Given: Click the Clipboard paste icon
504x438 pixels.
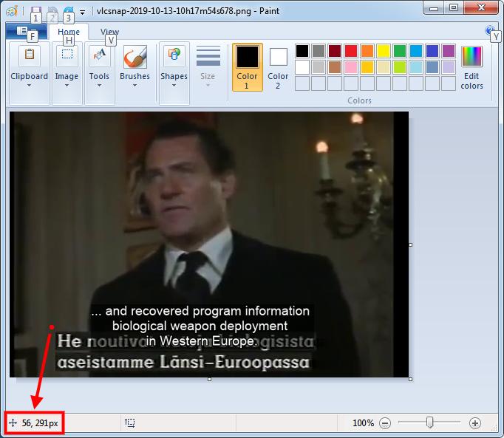Looking at the screenshot, I should click(x=30, y=55).
